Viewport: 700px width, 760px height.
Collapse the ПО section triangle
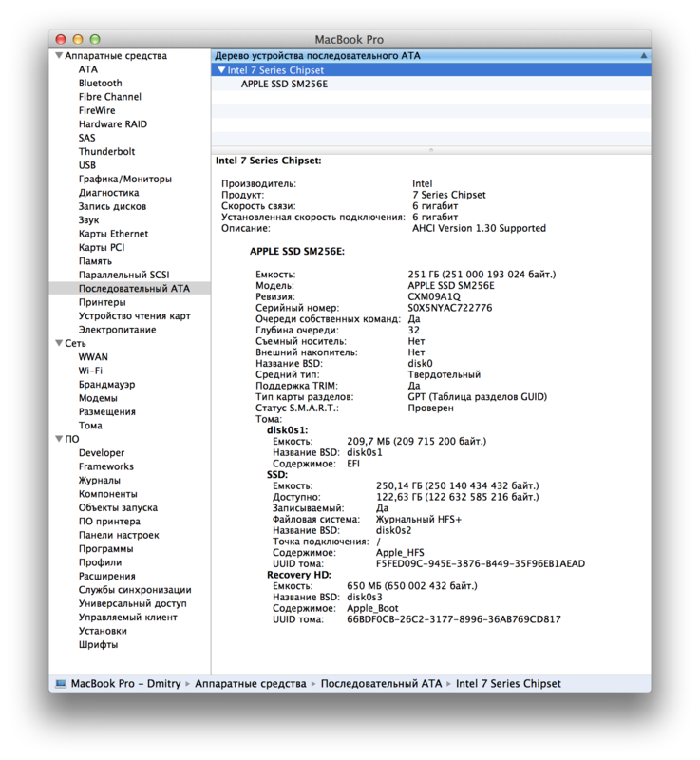59,439
